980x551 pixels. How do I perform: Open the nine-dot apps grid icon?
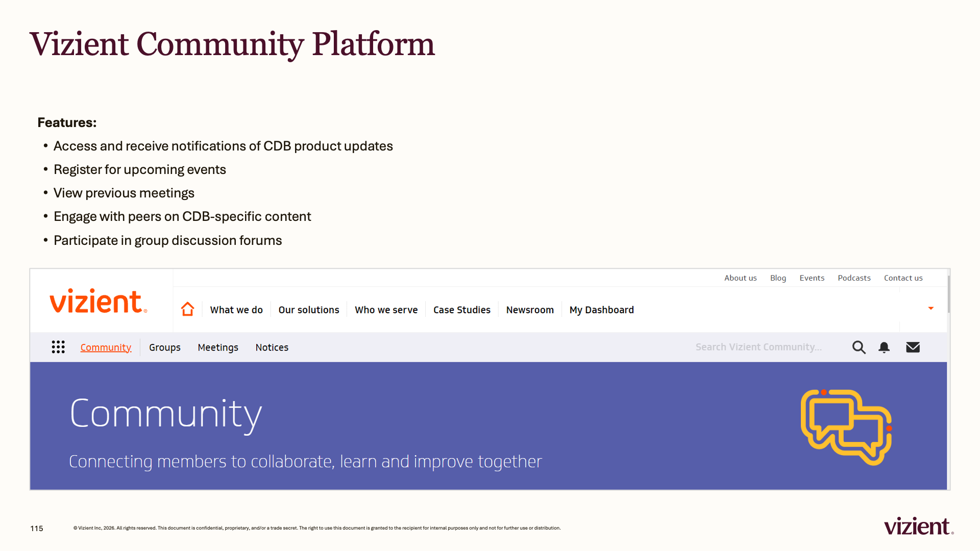pyautogui.click(x=58, y=347)
